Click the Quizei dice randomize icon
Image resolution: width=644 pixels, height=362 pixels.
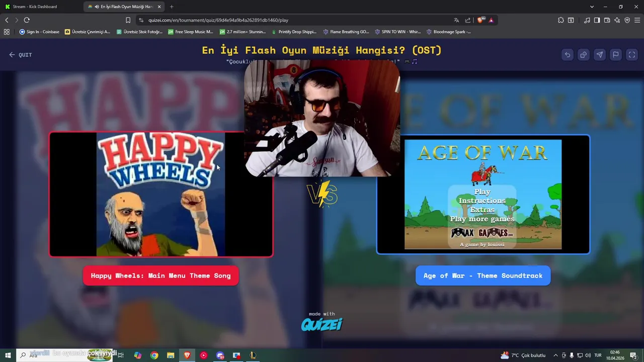pos(584,55)
